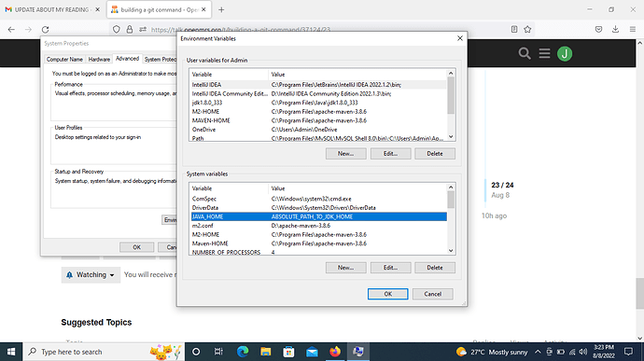Switch to the Gmail UPDATE ABOUT MY READING tab
This screenshot has height=361, width=644.
tap(52, 9)
